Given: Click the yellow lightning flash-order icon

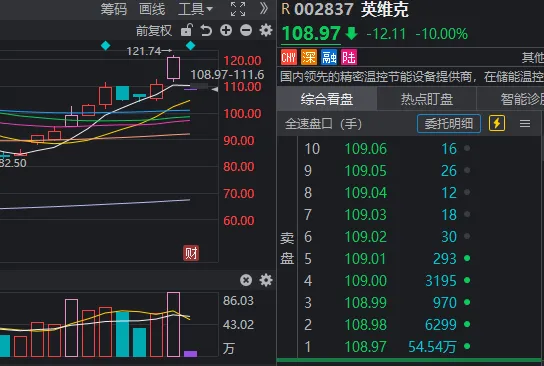Looking at the screenshot, I should point(497,123).
